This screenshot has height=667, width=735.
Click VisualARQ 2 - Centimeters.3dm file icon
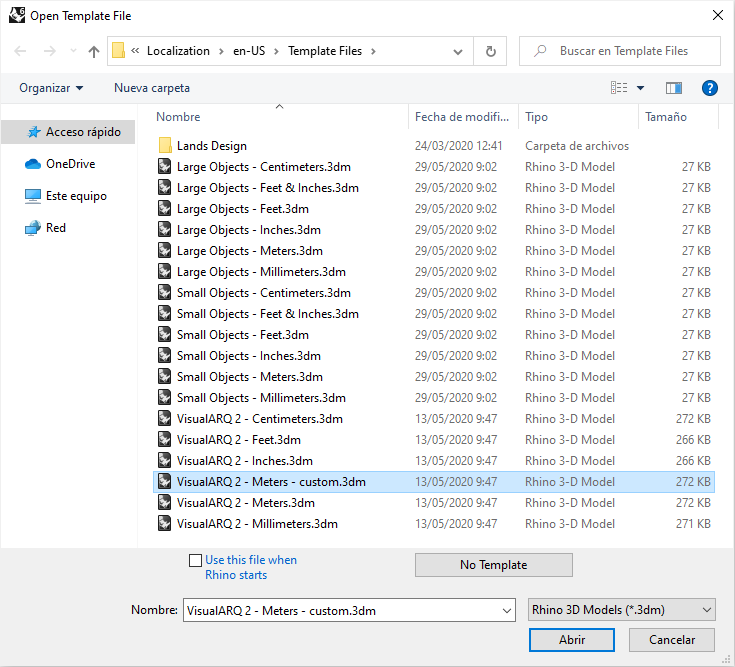(165, 419)
